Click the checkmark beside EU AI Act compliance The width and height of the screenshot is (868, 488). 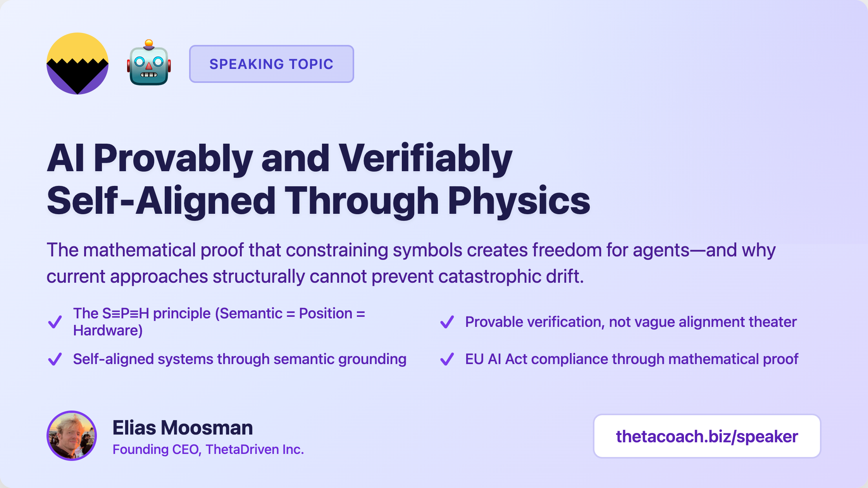447,359
